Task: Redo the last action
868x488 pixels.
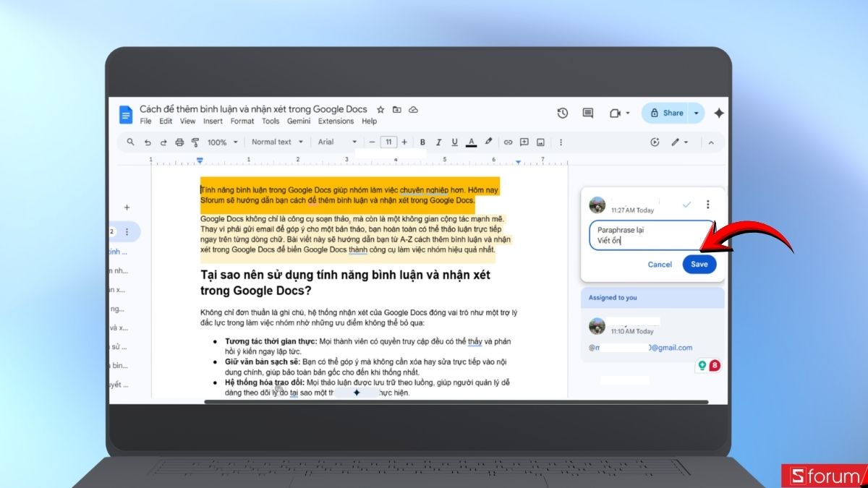Action: [x=163, y=142]
